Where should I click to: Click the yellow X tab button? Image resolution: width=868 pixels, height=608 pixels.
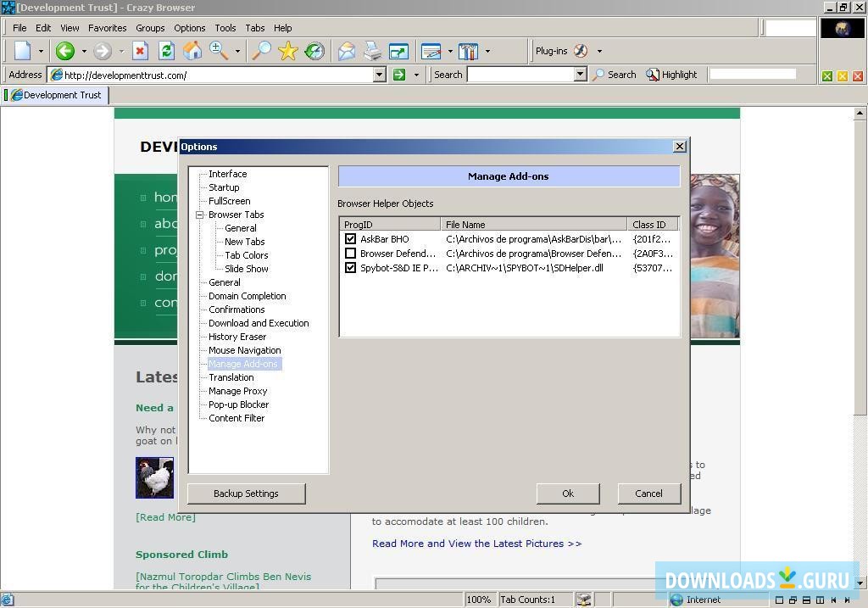tap(843, 76)
